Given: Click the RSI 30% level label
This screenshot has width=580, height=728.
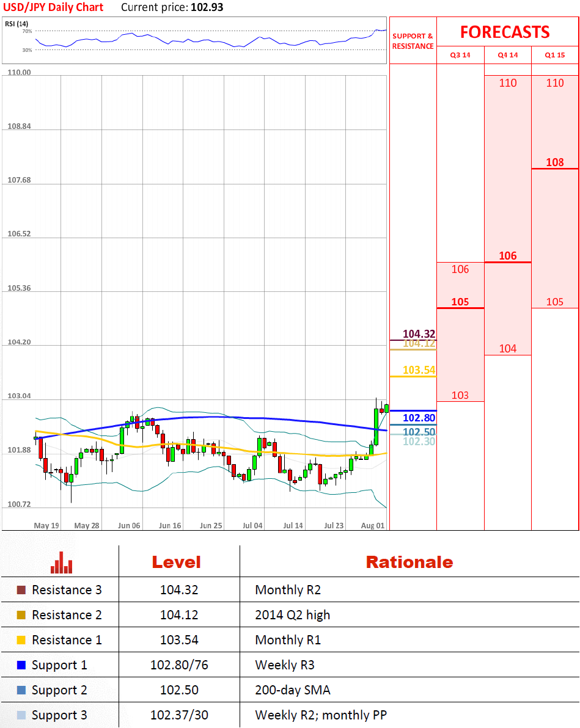Looking at the screenshot, I should click(27, 50).
